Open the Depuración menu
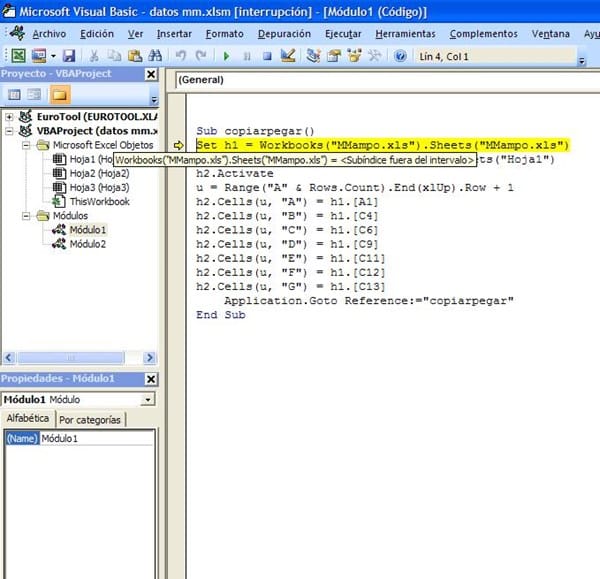The height and width of the screenshot is (579, 600). tap(283, 33)
